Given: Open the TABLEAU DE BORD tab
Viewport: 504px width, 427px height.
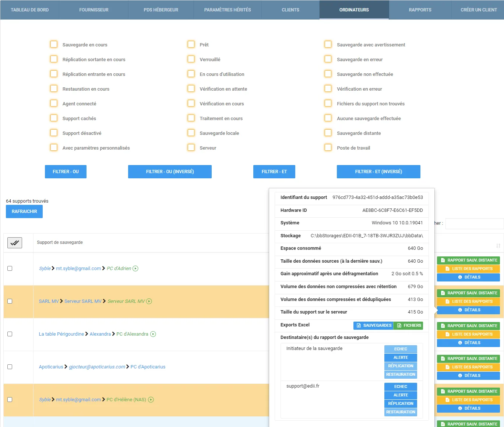Looking at the screenshot, I should coord(30,10).
